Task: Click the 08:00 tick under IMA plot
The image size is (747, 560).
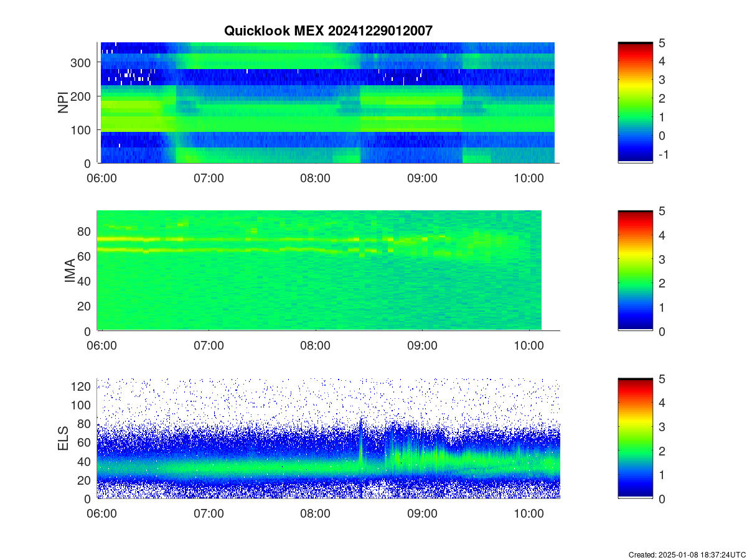Action: pyautogui.click(x=316, y=347)
